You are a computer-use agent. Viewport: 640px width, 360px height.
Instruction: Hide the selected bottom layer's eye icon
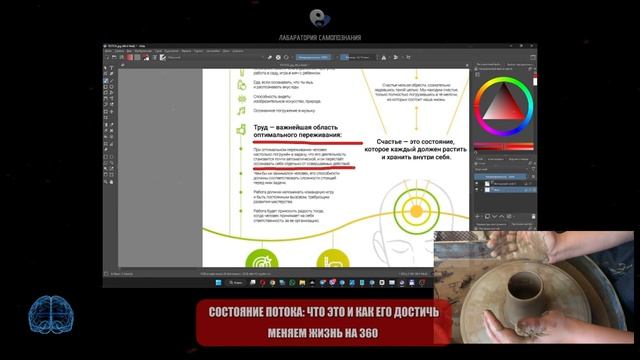(x=476, y=189)
